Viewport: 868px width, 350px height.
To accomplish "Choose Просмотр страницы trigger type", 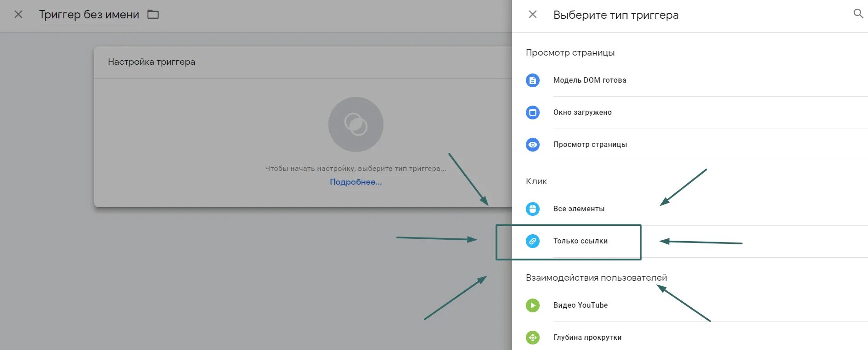I will (x=590, y=145).
